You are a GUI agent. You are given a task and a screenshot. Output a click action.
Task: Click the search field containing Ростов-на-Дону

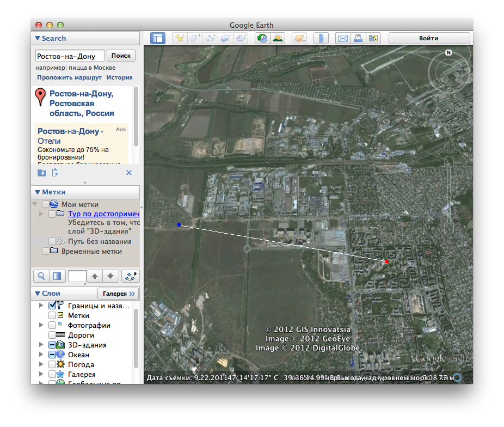click(x=70, y=56)
